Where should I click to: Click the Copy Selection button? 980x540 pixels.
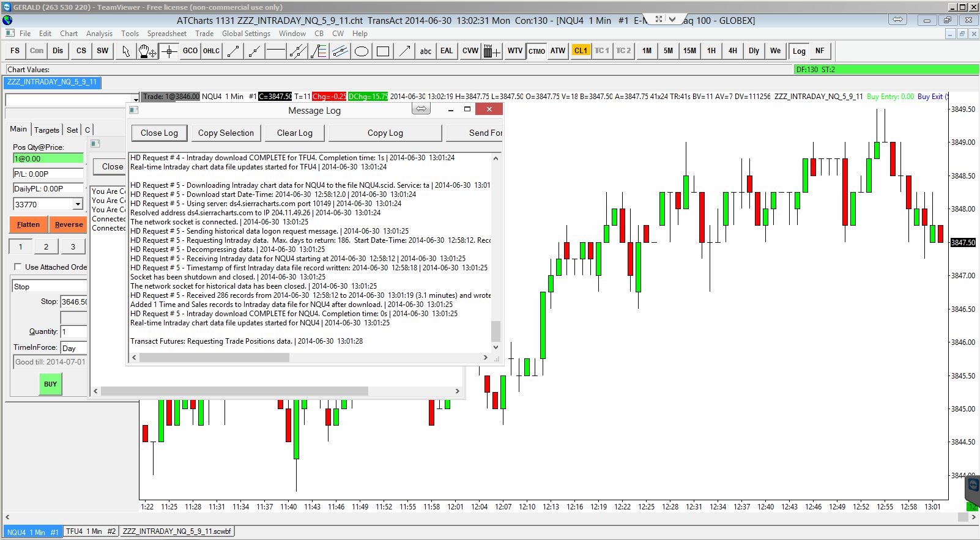coord(226,133)
